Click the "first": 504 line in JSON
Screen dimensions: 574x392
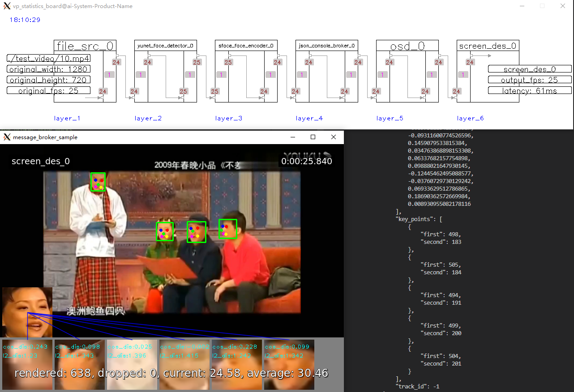tap(441, 356)
